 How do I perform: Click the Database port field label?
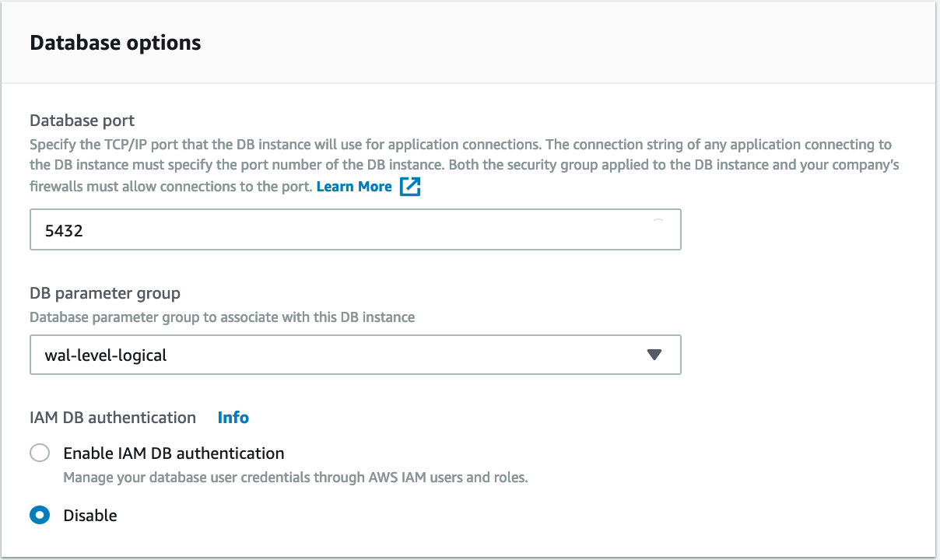(82, 121)
